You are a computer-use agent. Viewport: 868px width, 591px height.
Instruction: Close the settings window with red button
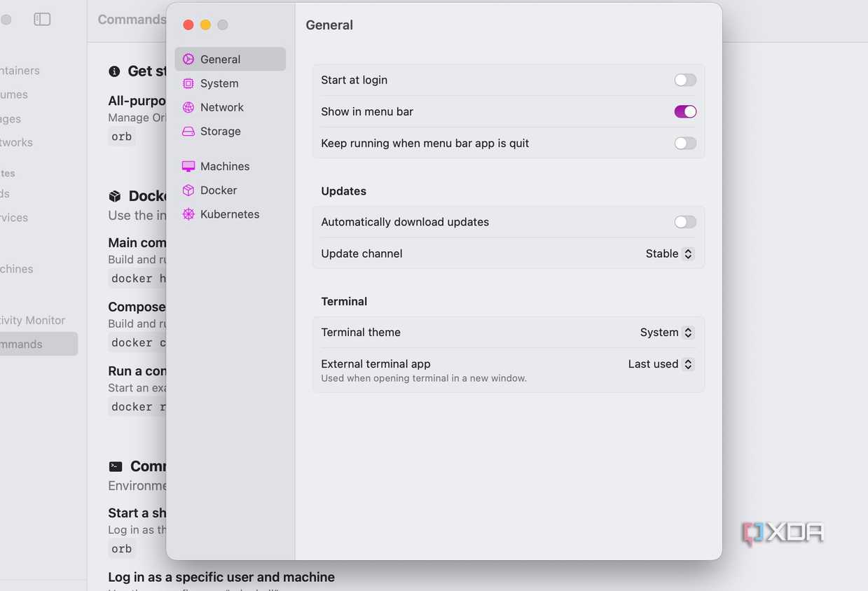click(x=188, y=25)
